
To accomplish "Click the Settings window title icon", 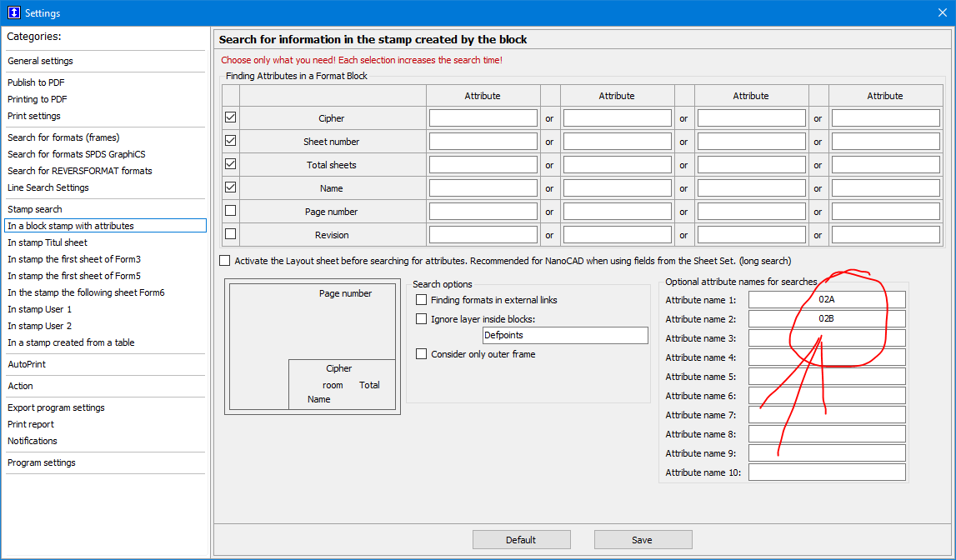I will 13,12.
